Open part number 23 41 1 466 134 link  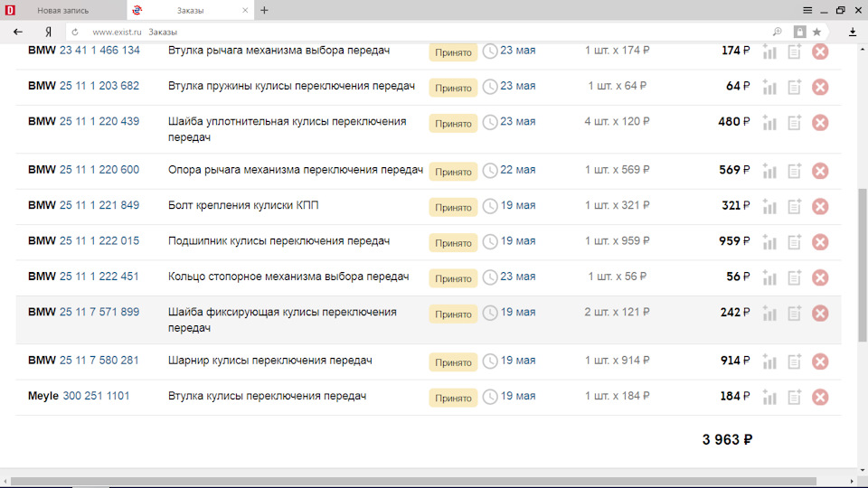(99, 51)
